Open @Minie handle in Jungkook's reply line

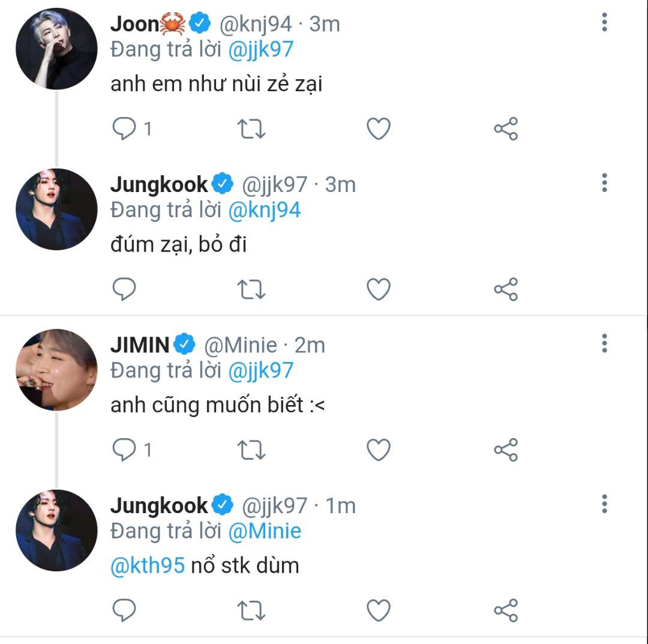pos(265,531)
